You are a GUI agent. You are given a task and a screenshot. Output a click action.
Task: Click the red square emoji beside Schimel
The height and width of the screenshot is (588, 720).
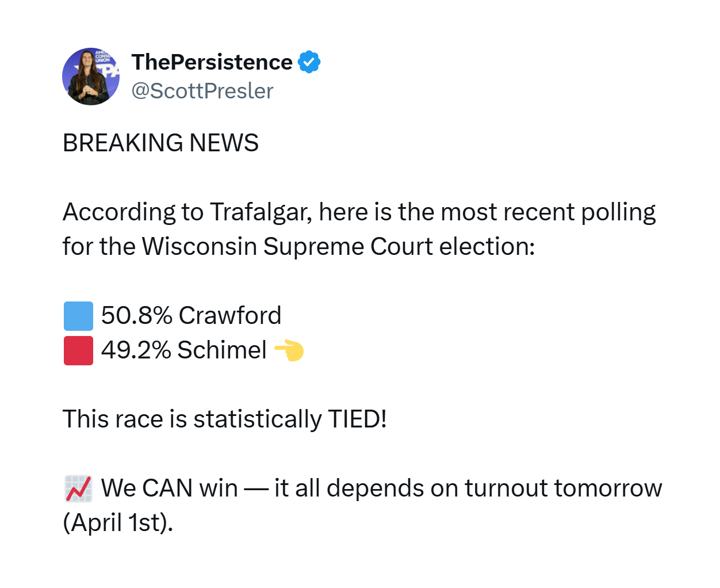78,350
